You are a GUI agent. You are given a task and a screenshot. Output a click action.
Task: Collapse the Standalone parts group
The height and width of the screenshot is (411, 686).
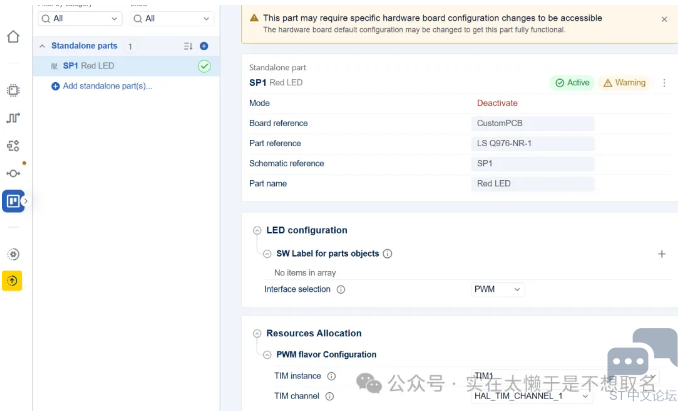point(42,46)
